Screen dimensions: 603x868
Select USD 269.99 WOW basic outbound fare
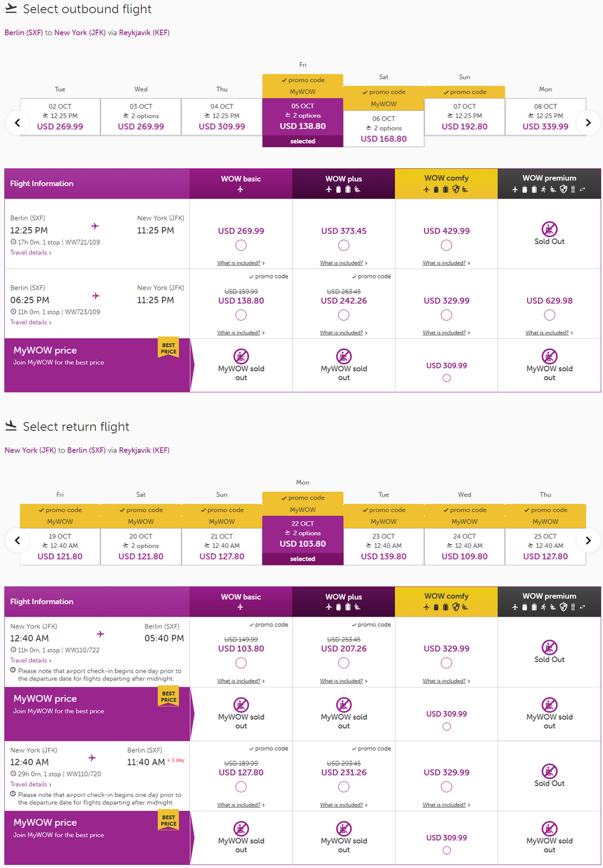241,245
